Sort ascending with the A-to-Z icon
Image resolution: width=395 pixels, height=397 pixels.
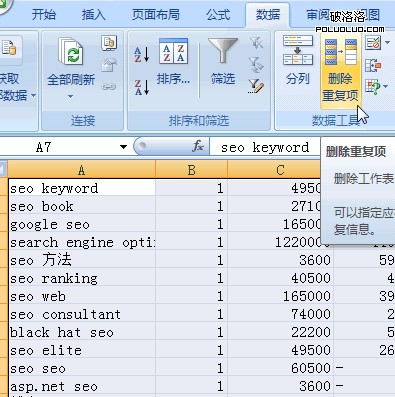tap(142, 55)
